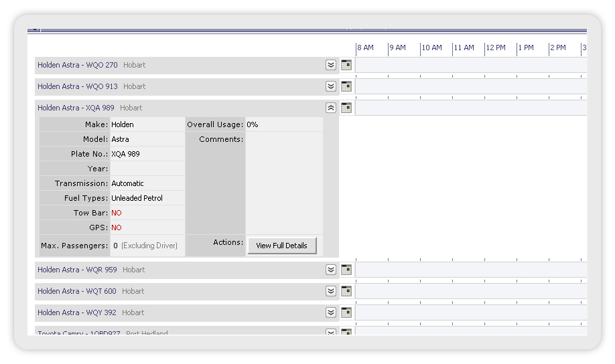615x364 pixels.
Task: Expand details for Holden Astra WQO 913
Action: pyautogui.click(x=331, y=86)
